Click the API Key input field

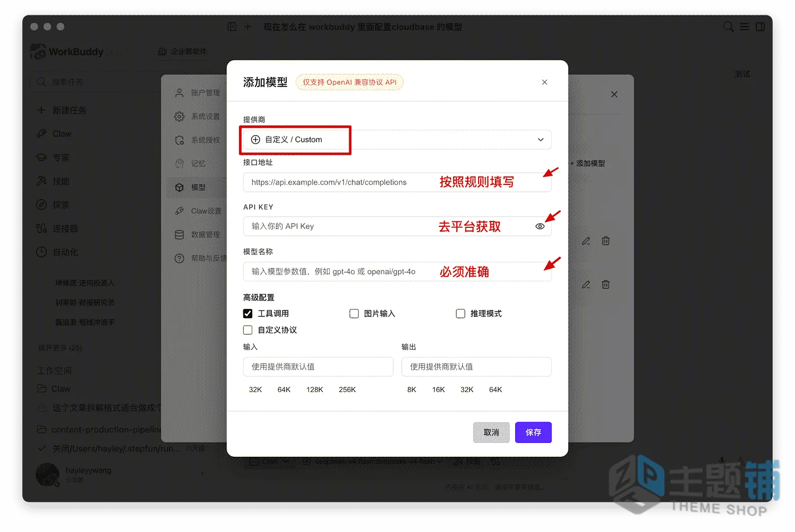point(397,226)
